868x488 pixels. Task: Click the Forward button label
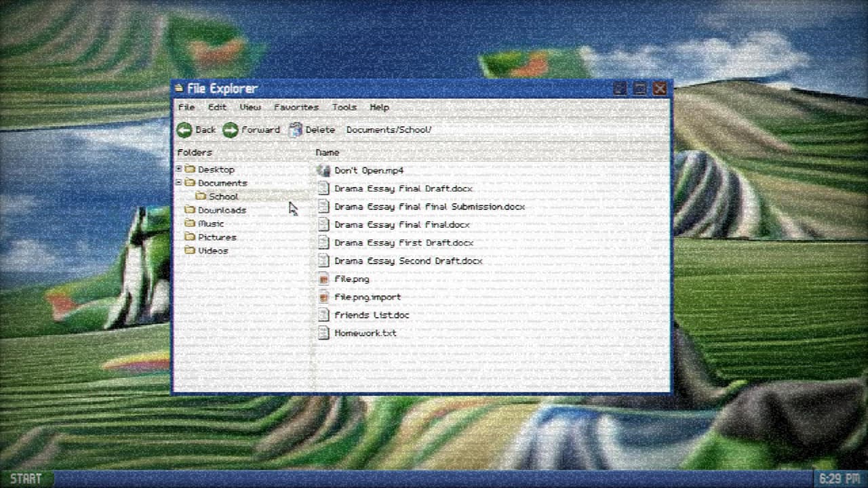click(260, 130)
